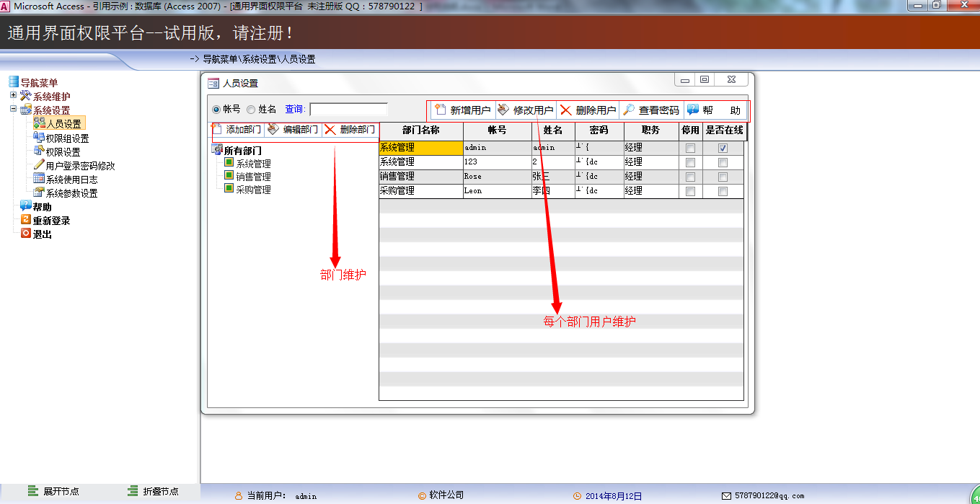Screen dimensions: 980x504
Task: Open help from the 人员设置 toolbar
Action: [715, 110]
